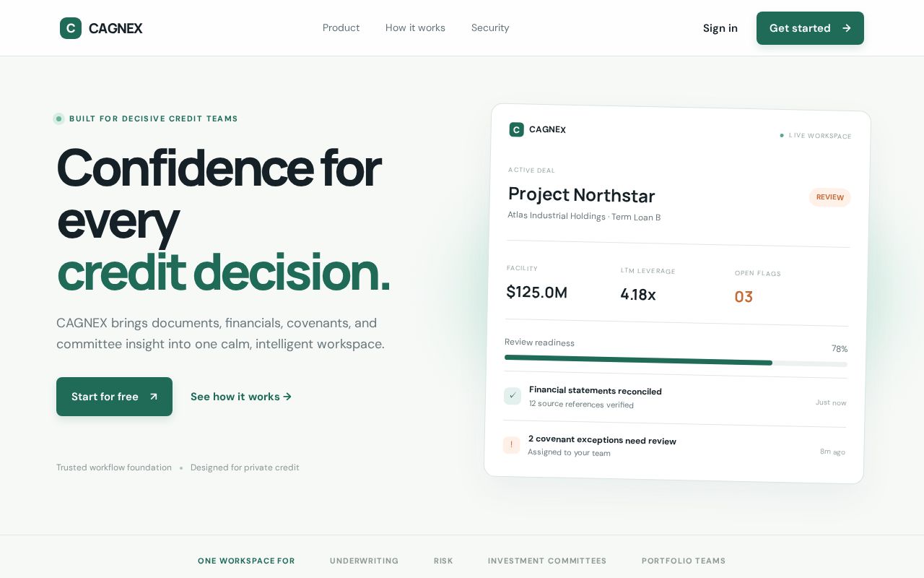Click the credit decision. headline text

point(223,272)
